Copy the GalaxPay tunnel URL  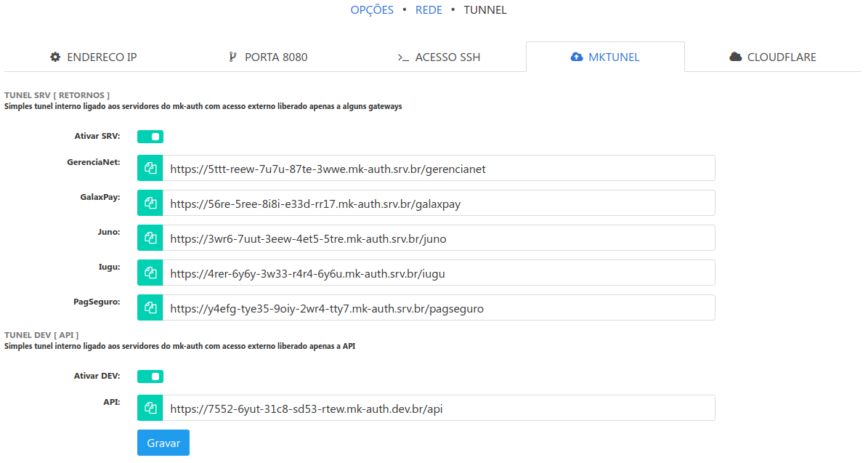[150, 203]
